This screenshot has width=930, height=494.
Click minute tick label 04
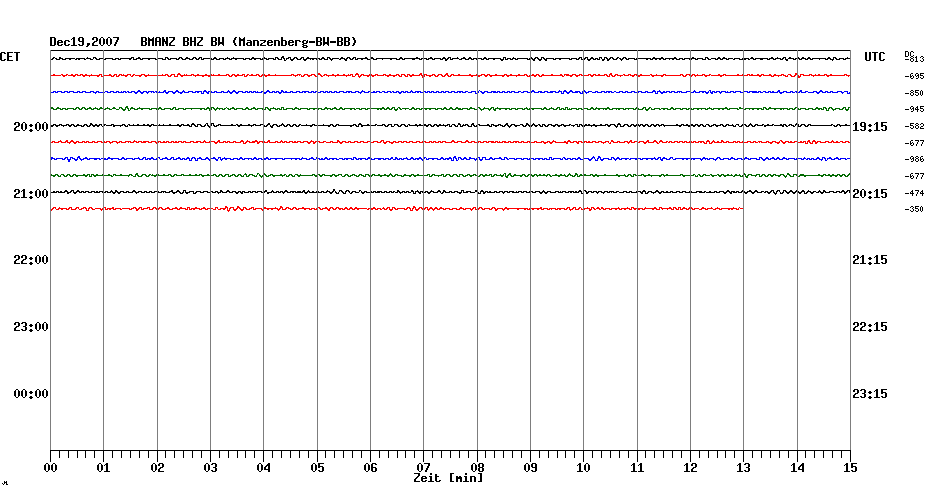click(x=263, y=468)
